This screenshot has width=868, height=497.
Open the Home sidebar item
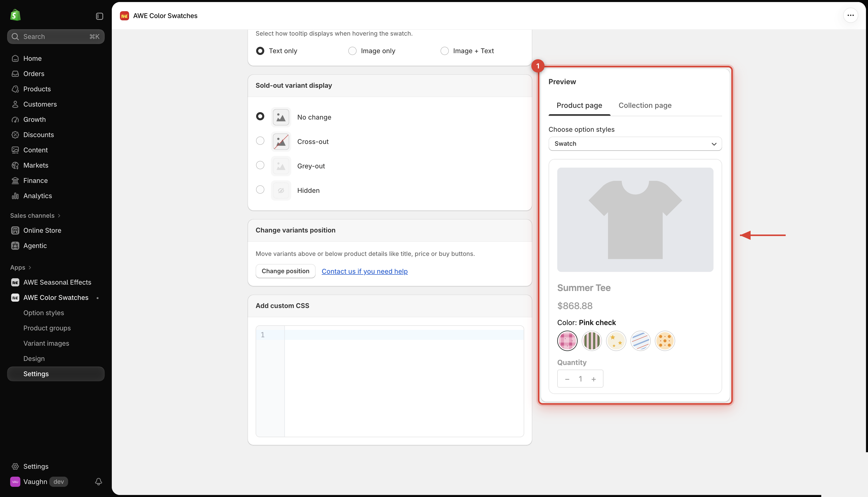(x=56, y=58)
